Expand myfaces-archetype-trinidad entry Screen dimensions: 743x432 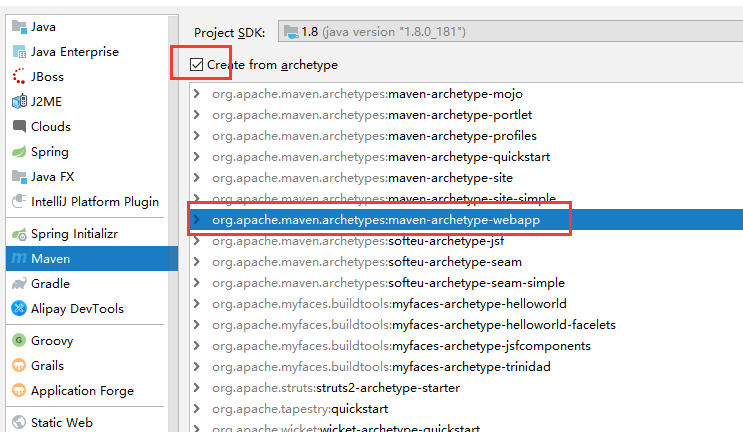197,367
